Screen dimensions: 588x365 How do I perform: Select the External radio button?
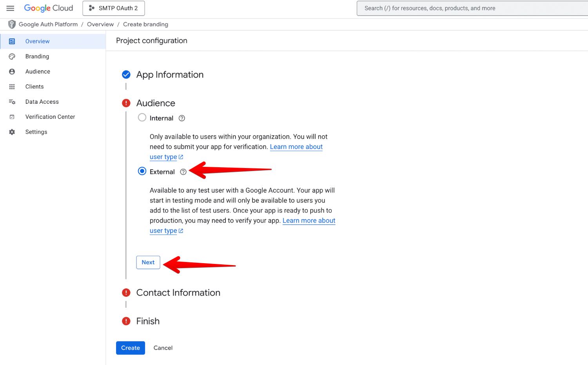[142, 172]
